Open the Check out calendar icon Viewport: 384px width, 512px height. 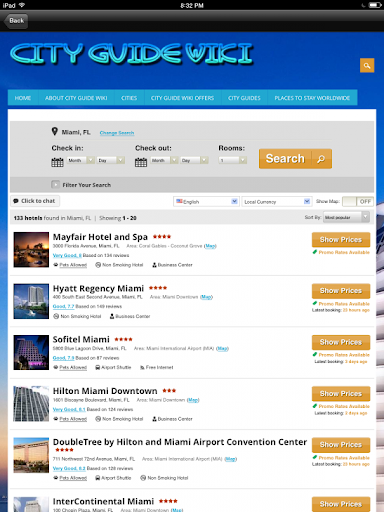click(x=141, y=162)
